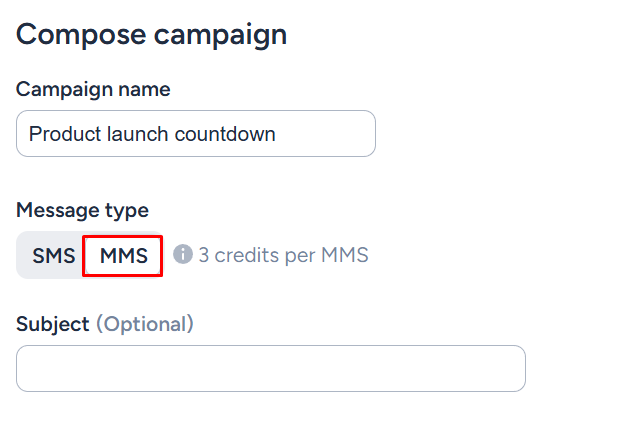Choose SMS in the message type selector
The height and width of the screenshot is (424, 622).
tap(53, 256)
